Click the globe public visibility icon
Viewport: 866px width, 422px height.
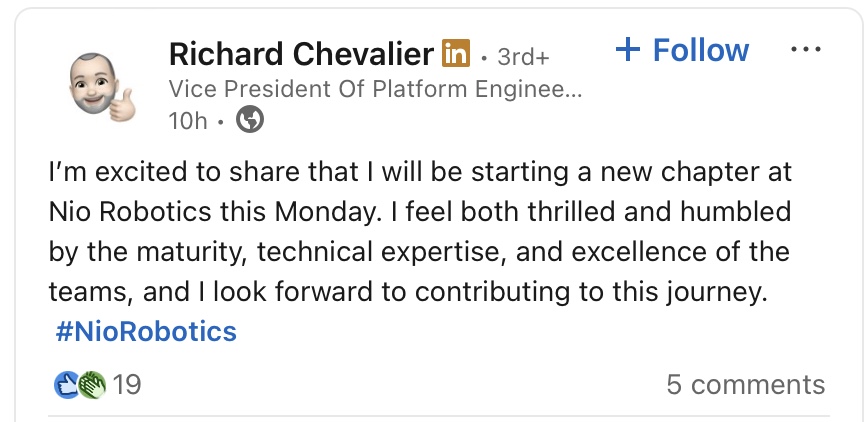click(x=250, y=121)
